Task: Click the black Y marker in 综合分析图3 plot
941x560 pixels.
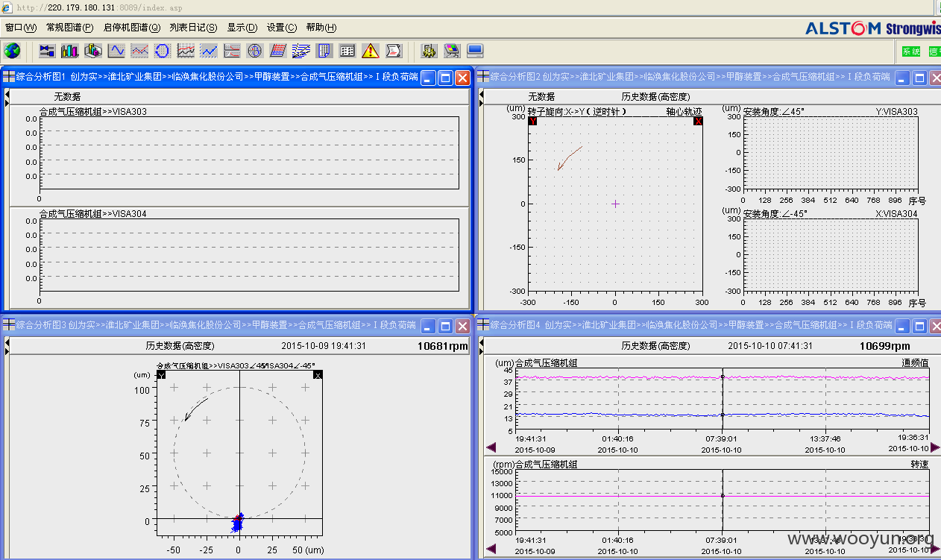Action: 161,375
